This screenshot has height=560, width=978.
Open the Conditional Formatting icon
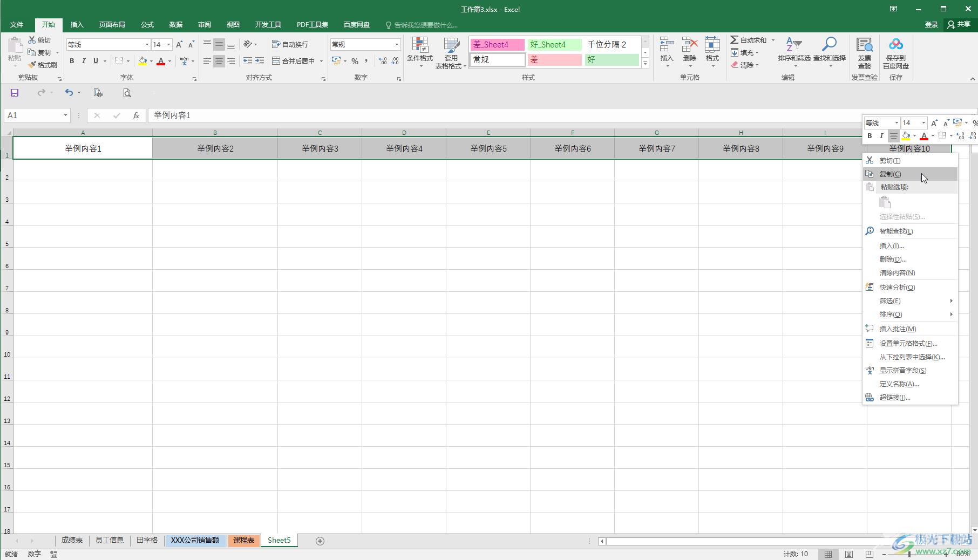pyautogui.click(x=419, y=45)
